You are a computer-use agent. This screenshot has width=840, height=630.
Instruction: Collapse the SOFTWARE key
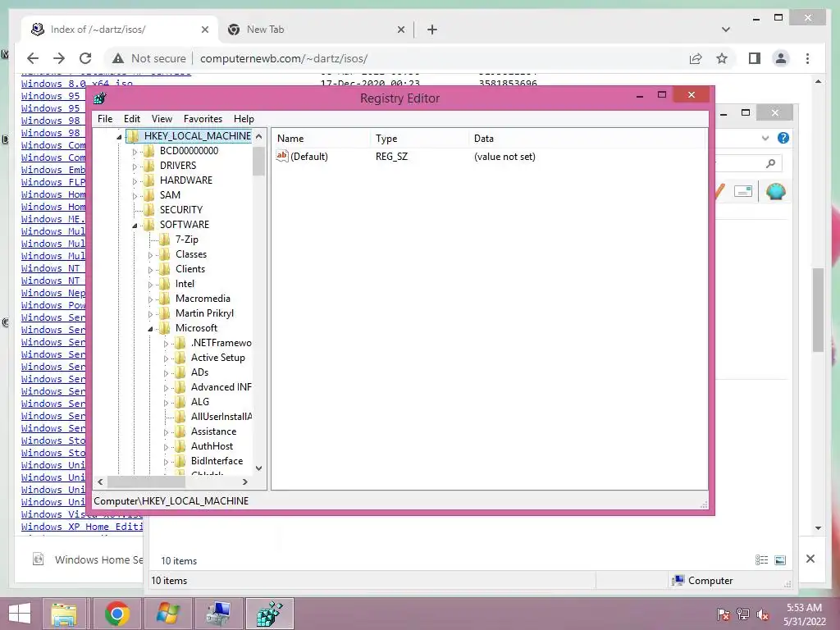(135, 226)
